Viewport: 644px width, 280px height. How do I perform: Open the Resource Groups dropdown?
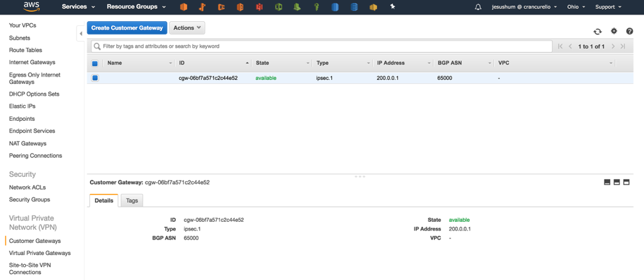(x=136, y=7)
